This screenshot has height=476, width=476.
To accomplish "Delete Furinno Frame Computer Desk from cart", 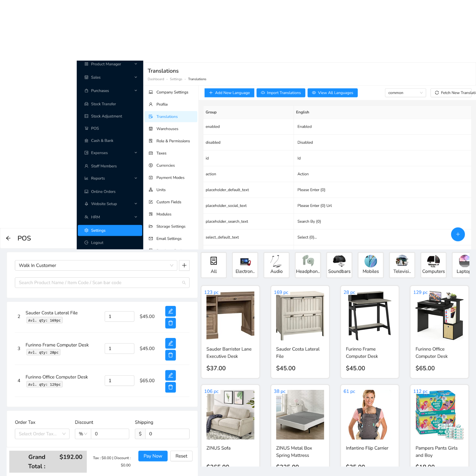I will (x=170, y=355).
